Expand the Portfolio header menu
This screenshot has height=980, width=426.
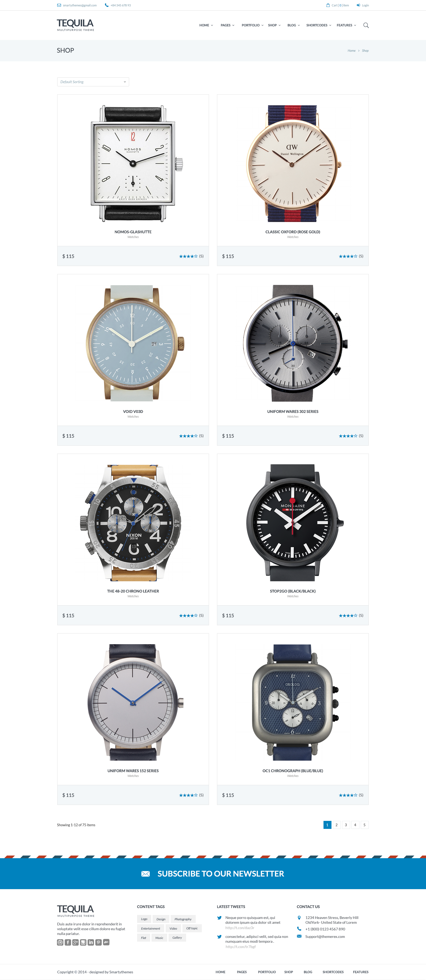252,25
